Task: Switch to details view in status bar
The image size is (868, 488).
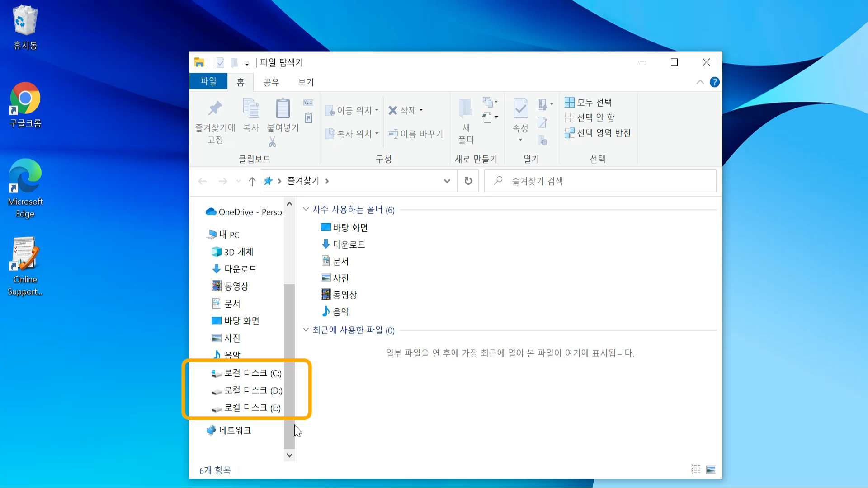Action: 695,470
